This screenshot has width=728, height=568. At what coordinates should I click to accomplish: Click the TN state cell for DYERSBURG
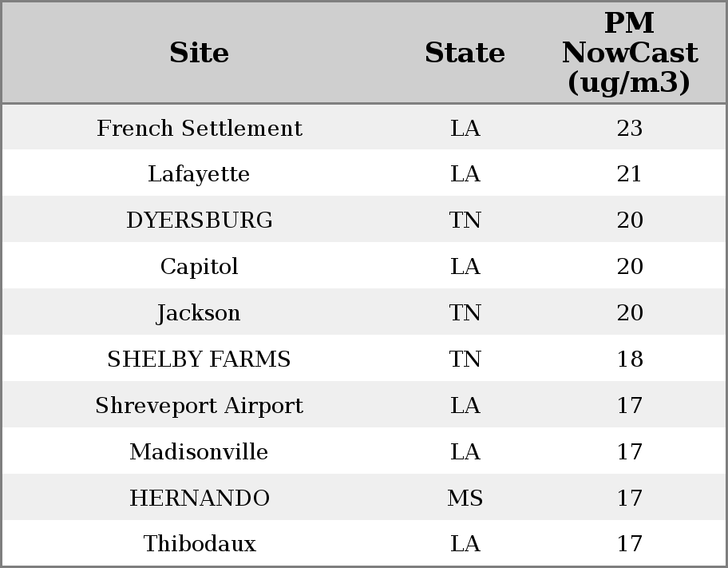pyautogui.click(x=465, y=220)
